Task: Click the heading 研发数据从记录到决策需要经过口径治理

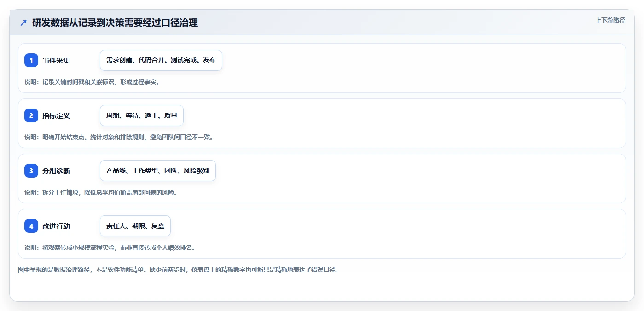Action: [115, 23]
